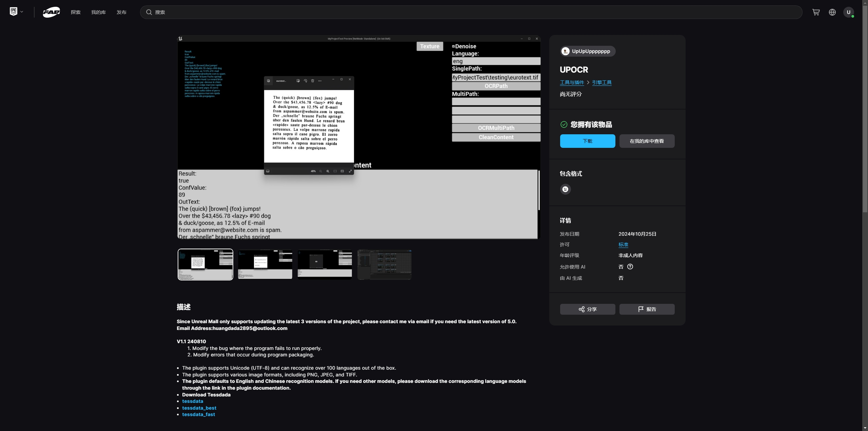
Task: Click 在我的库中查看 button
Action: coord(647,141)
